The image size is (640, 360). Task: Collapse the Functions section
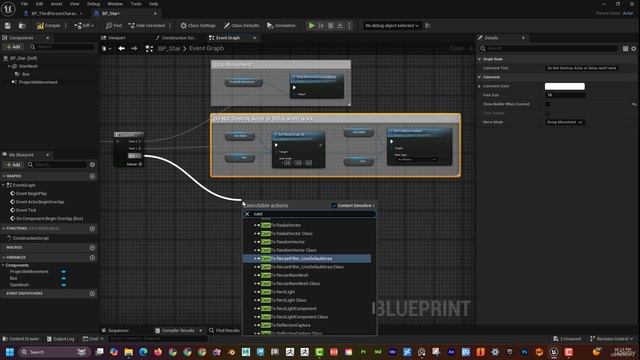point(4,229)
